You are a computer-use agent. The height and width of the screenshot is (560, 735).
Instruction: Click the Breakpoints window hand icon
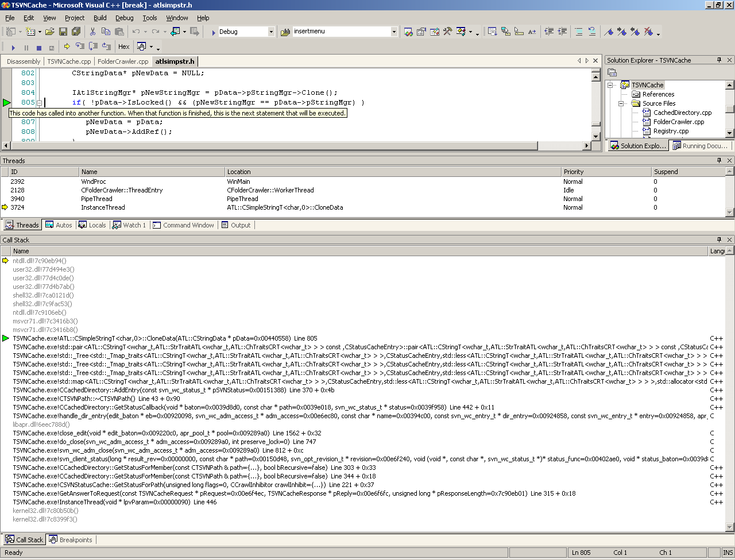point(141,47)
